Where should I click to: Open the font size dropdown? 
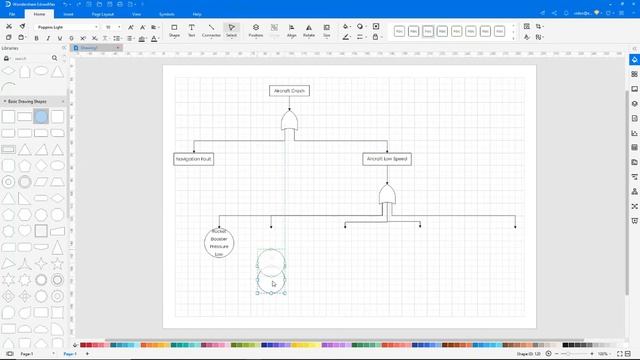click(x=119, y=27)
